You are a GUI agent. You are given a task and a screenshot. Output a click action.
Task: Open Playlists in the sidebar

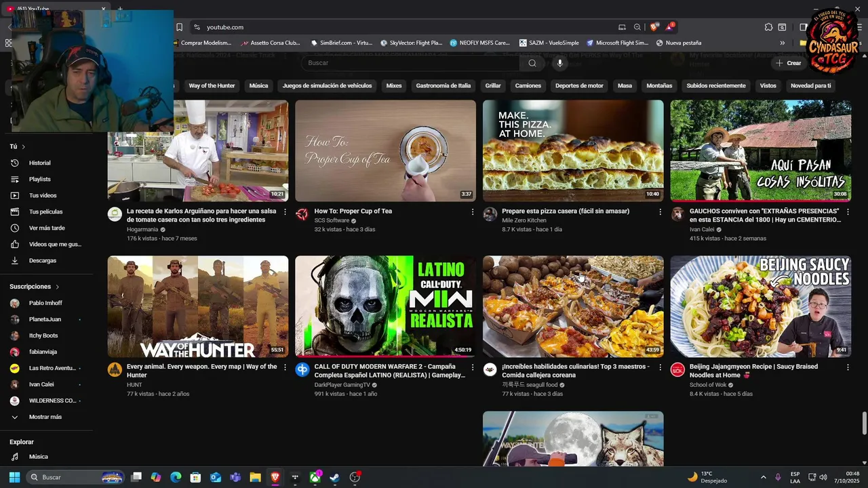(40, 180)
